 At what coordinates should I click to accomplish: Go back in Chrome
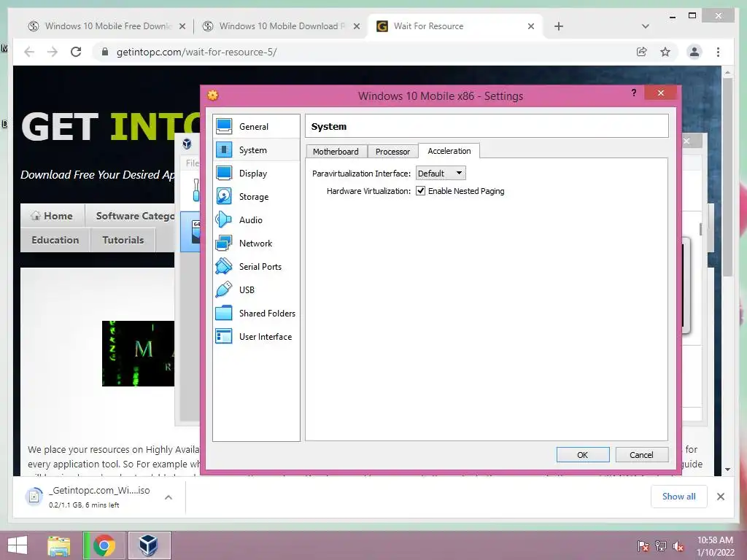coord(29,52)
